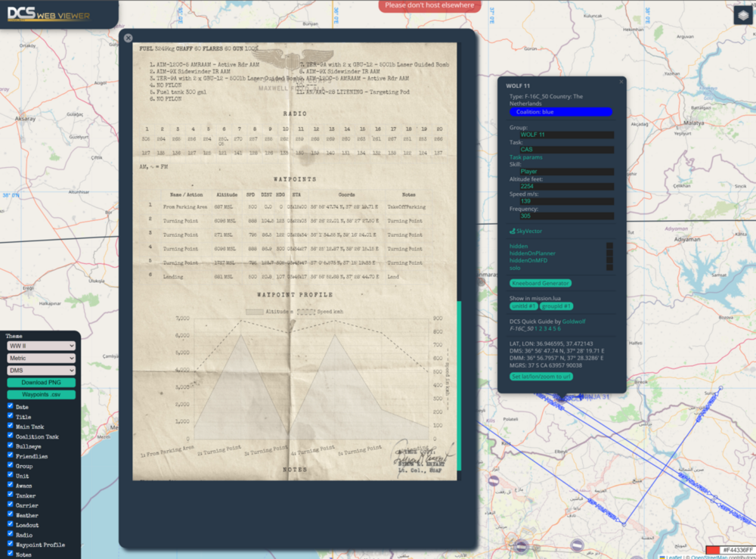Click the hex color field #F44336FF
The width and height of the screenshot is (756, 559).
click(x=738, y=550)
